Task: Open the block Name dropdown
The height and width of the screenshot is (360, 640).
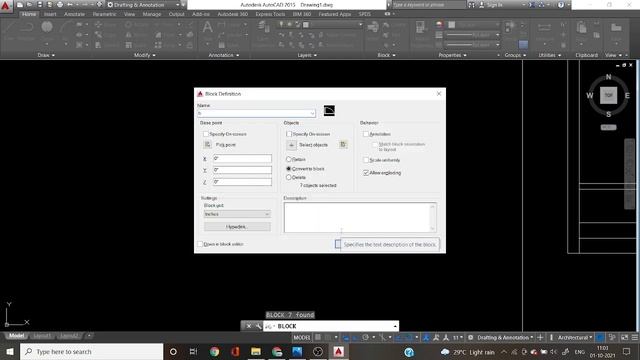Action: tap(312, 113)
